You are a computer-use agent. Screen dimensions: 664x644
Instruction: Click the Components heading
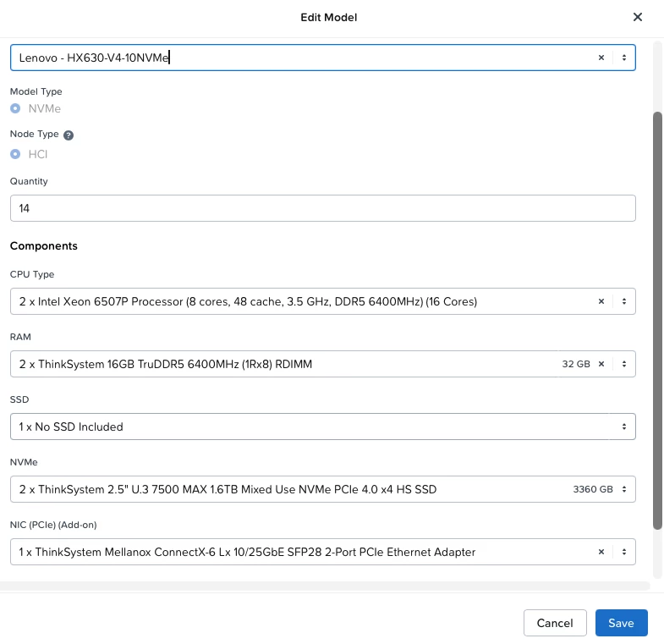pos(44,246)
